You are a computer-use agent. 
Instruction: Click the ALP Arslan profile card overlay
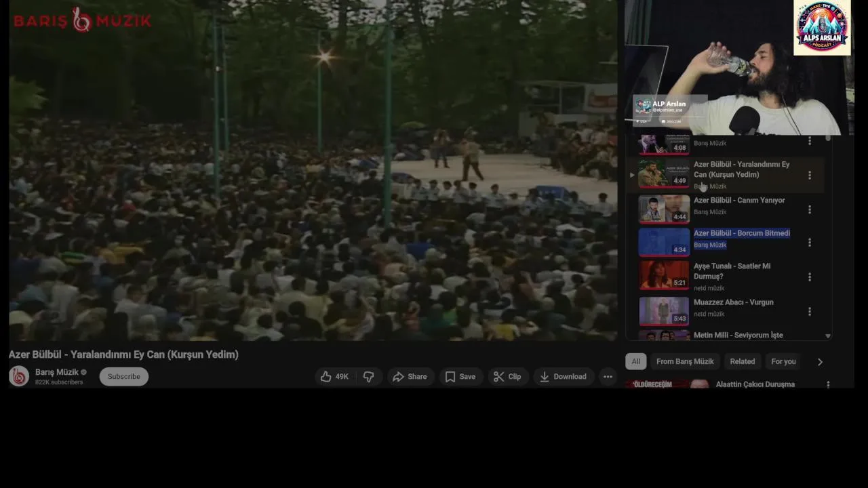coord(669,110)
